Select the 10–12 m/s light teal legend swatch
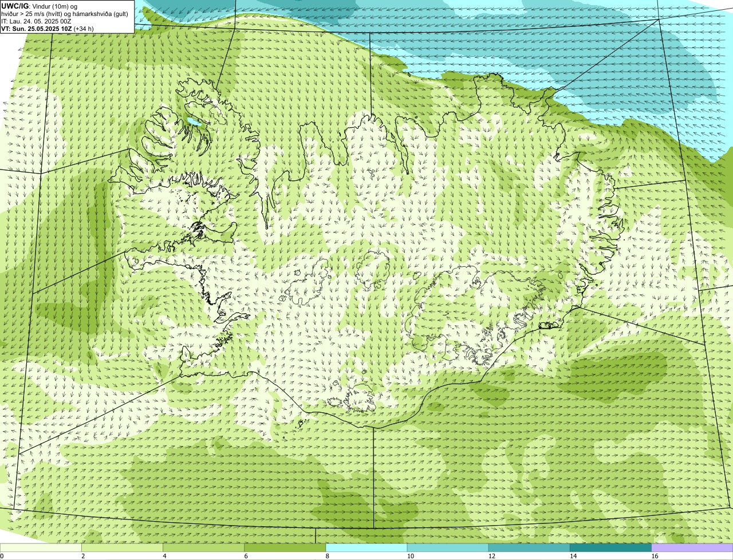 448,547
